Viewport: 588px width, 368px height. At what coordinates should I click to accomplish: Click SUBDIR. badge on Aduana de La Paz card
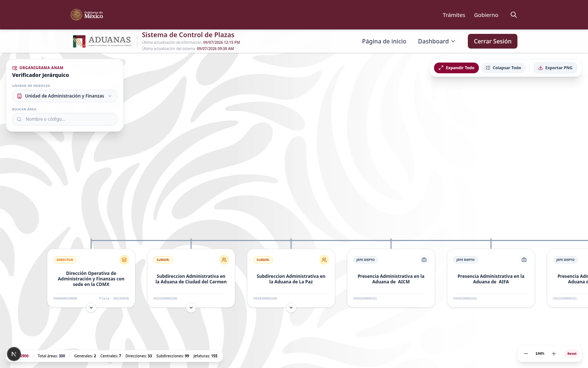[x=263, y=260]
